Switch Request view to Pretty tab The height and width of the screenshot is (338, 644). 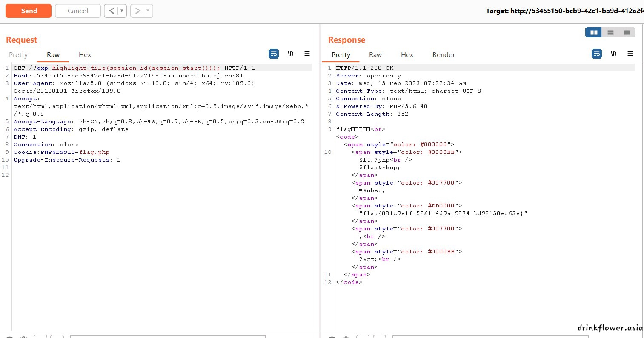(18, 54)
